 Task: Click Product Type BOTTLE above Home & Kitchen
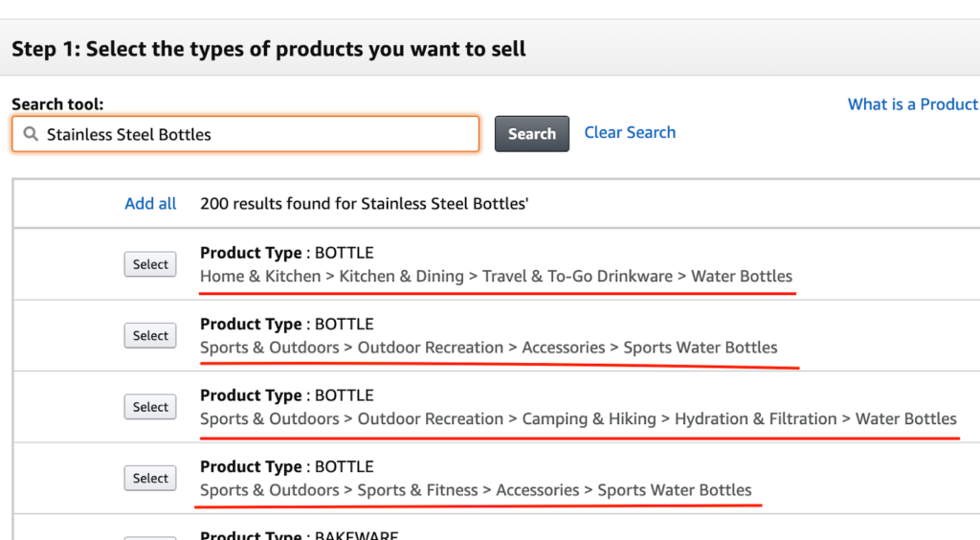point(286,254)
